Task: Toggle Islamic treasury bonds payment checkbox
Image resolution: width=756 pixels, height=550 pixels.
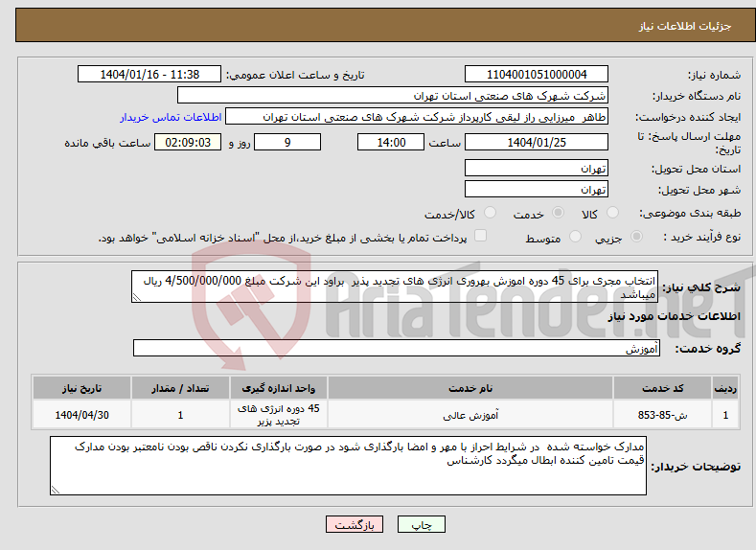Action: 480,235
